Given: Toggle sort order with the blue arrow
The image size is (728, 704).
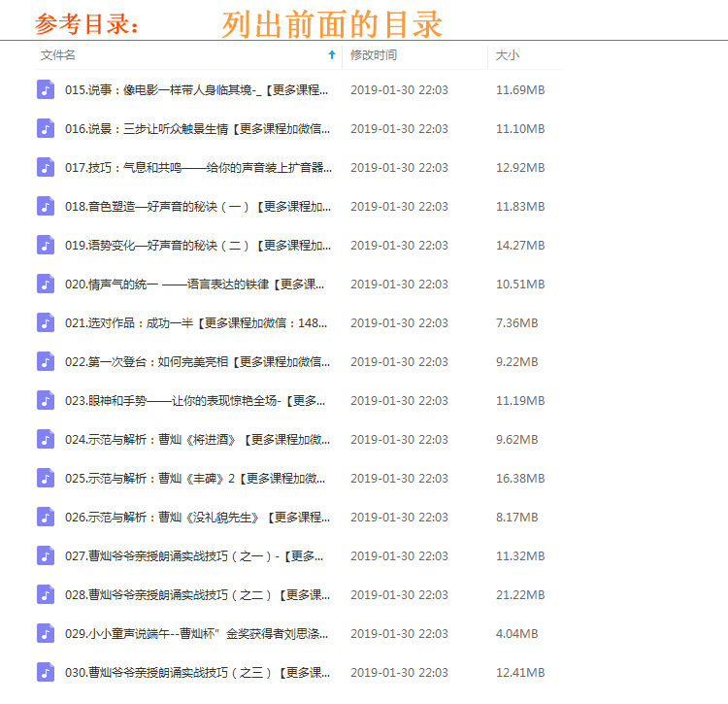Looking at the screenshot, I should tap(332, 55).
